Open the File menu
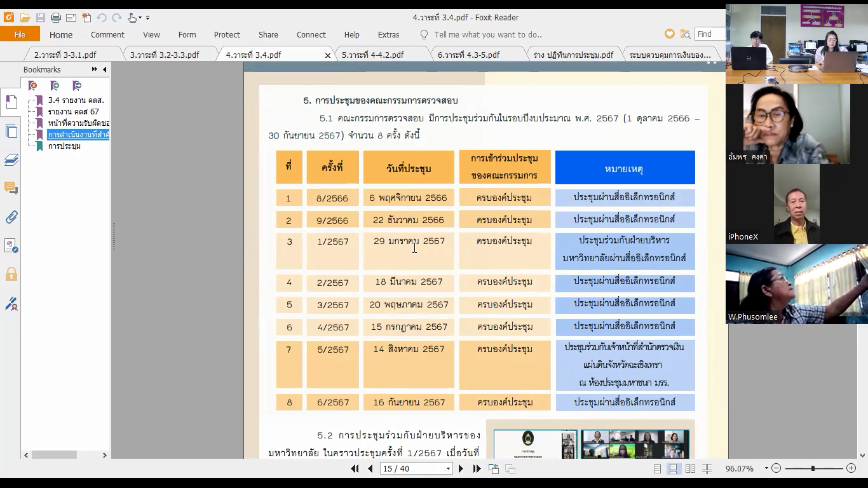The height and width of the screenshot is (488, 868). (20, 34)
